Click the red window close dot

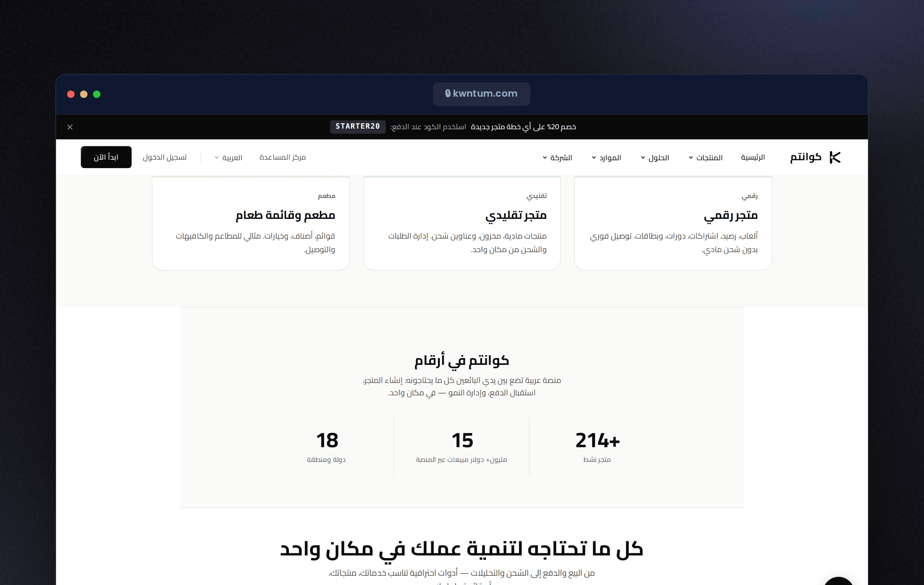click(x=71, y=94)
